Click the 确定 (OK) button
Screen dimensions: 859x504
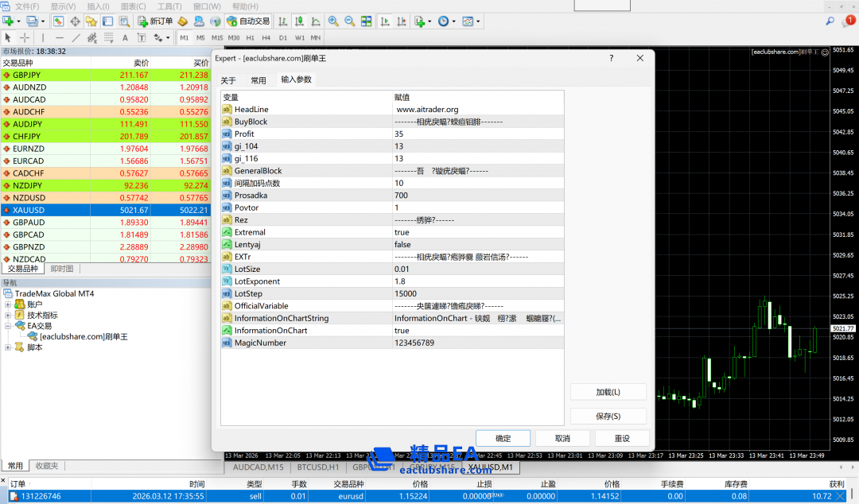[x=503, y=438]
